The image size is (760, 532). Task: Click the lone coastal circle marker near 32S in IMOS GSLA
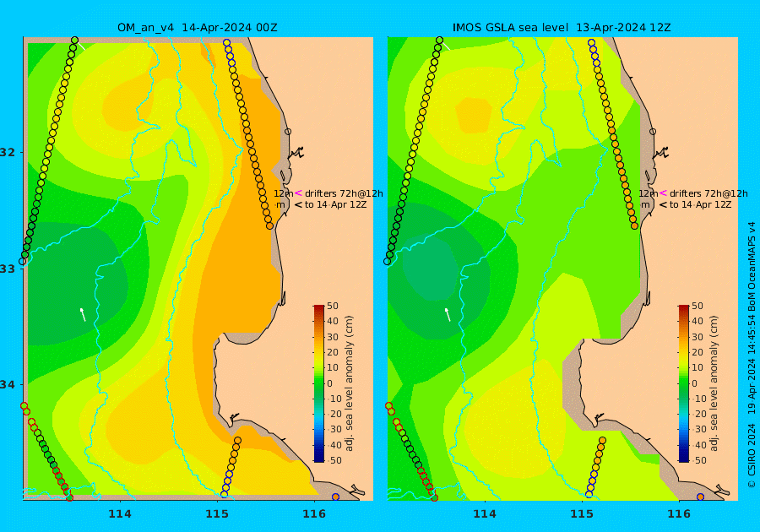pyautogui.click(x=653, y=132)
